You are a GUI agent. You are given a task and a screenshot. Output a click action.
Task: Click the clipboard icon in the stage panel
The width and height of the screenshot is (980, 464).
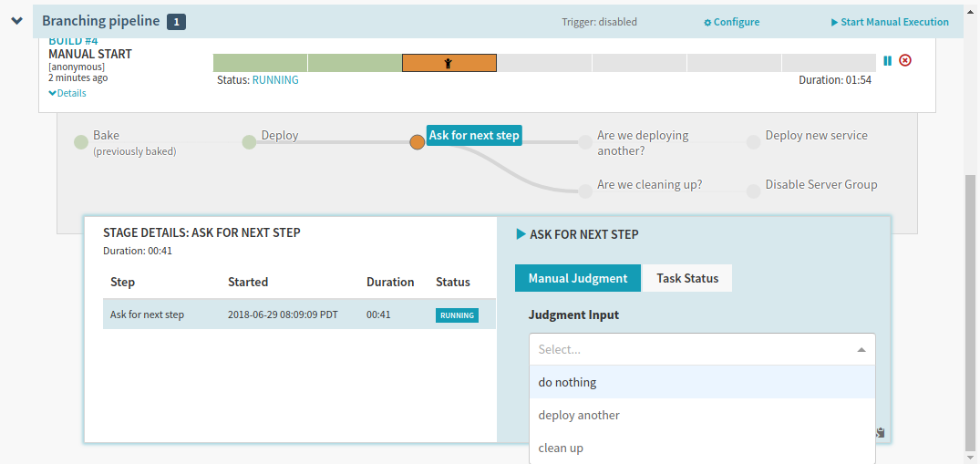[x=881, y=433]
